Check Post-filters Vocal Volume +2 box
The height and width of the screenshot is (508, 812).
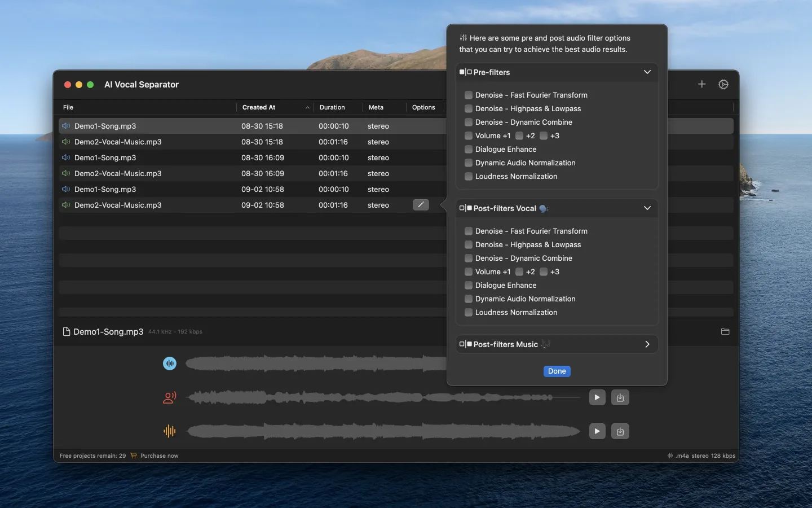pos(519,271)
